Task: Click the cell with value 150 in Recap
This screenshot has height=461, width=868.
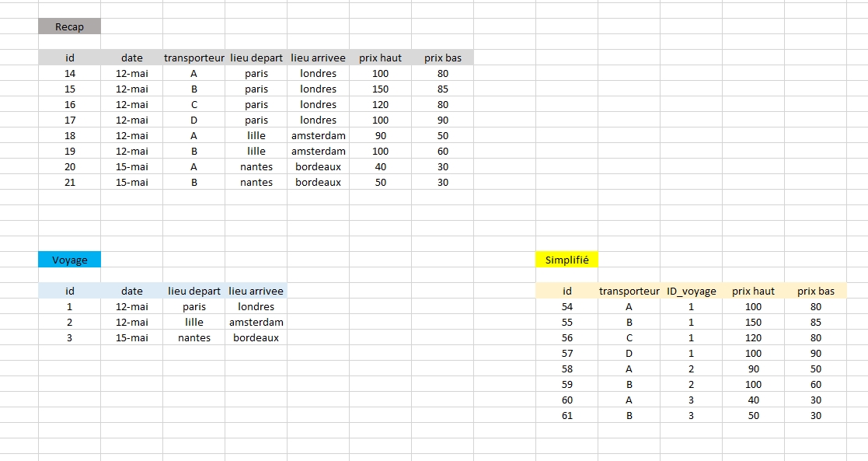Action: coord(379,89)
